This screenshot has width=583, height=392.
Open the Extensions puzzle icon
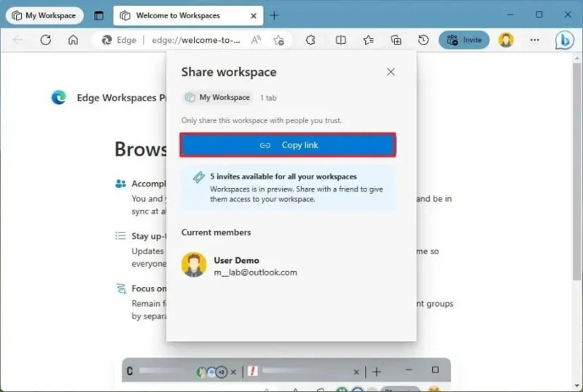[310, 40]
